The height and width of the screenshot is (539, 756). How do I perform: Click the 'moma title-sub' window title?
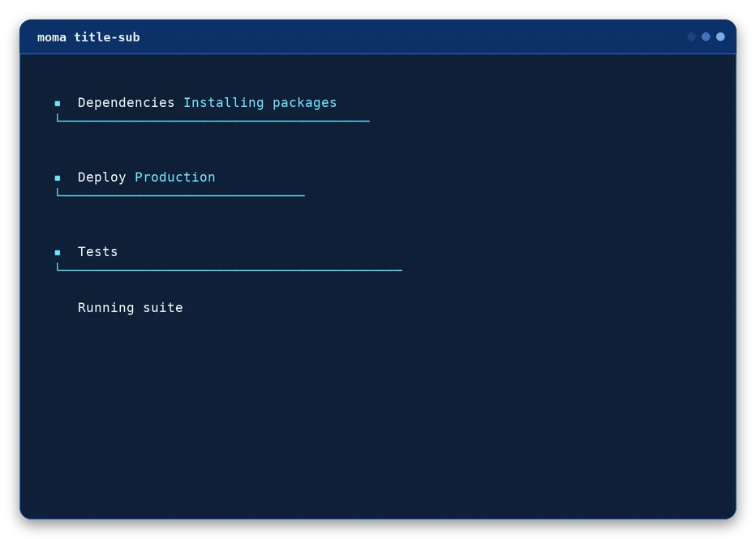tap(88, 37)
